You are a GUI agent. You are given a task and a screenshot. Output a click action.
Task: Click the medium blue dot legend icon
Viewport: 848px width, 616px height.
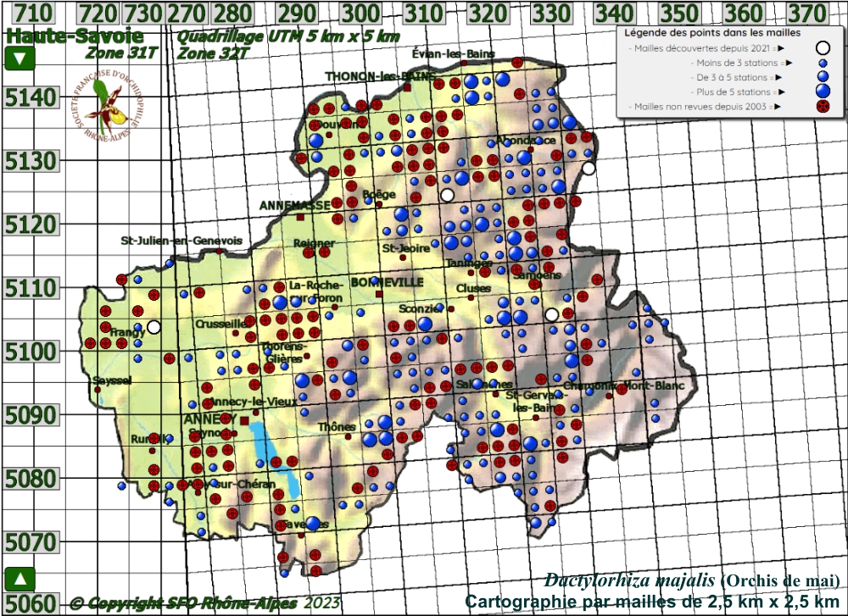(x=822, y=77)
